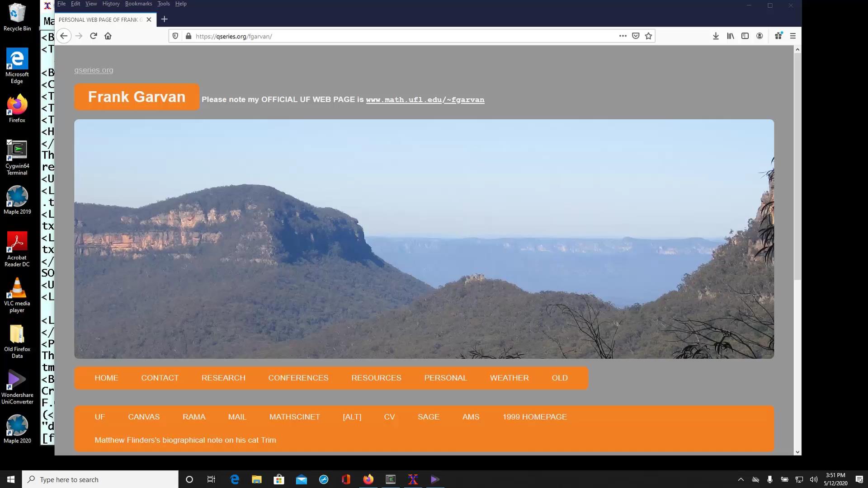Launch Microsoft Store from the taskbar
The width and height of the screenshot is (868, 488).
[x=279, y=479]
